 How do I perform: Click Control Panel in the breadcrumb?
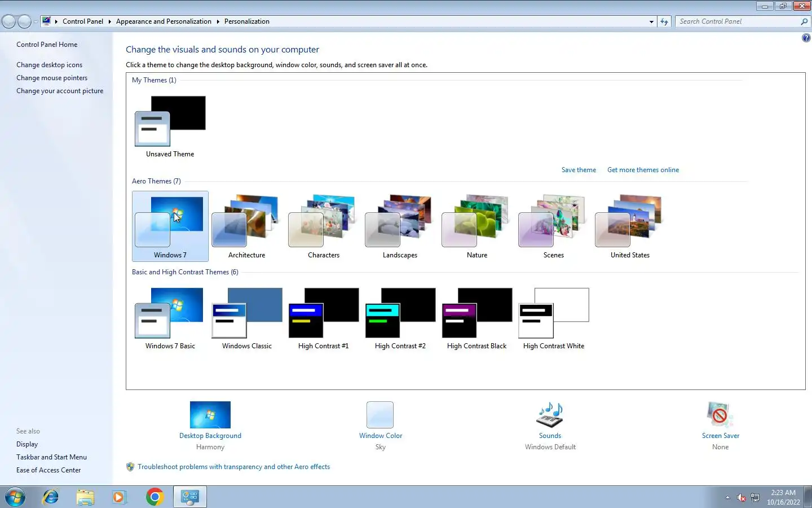point(83,21)
